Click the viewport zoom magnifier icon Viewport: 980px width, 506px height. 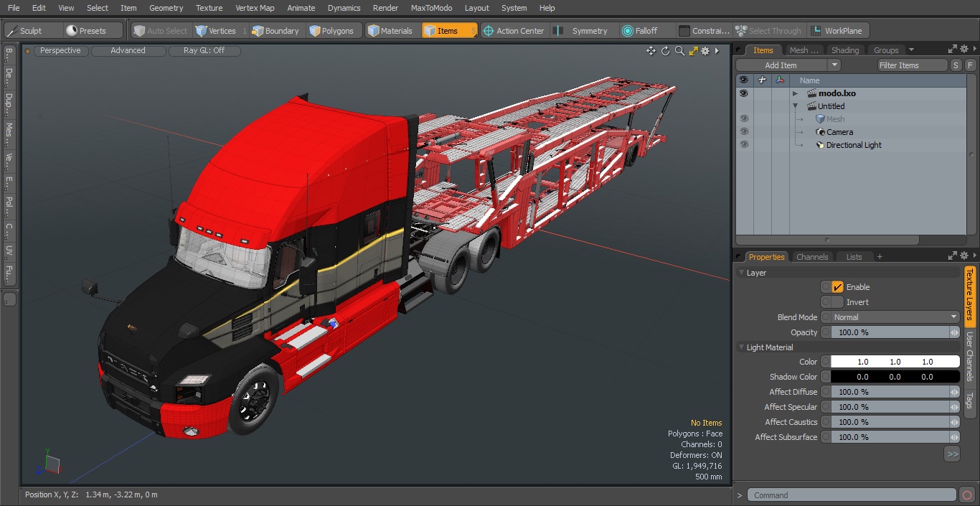[x=679, y=51]
